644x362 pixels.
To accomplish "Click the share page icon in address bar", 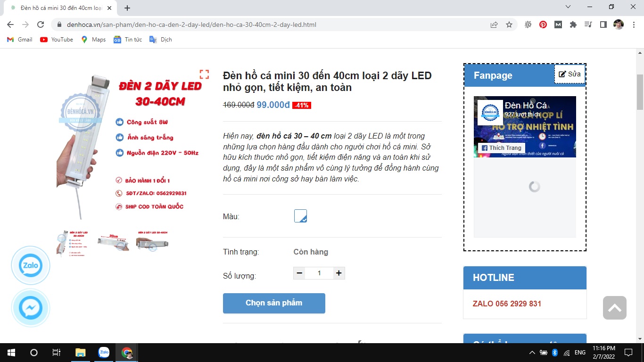I will 494,25.
